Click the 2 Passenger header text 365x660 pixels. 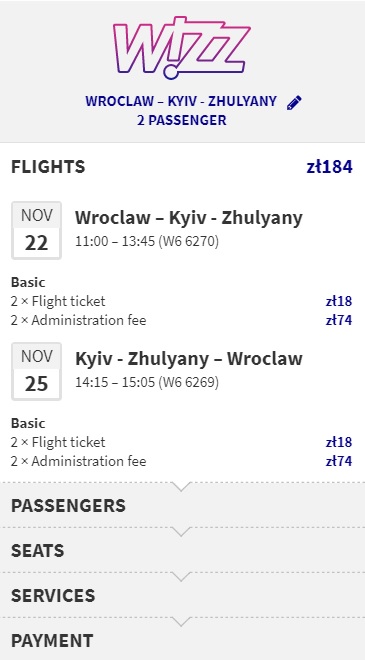tap(181, 120)
